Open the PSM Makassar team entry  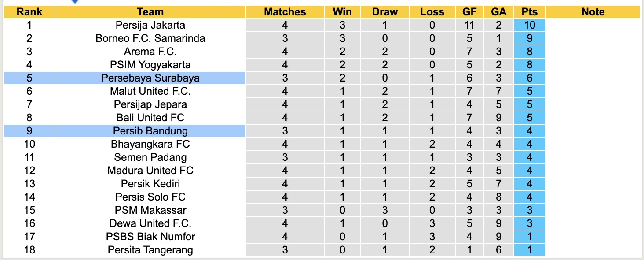[150, 210]
